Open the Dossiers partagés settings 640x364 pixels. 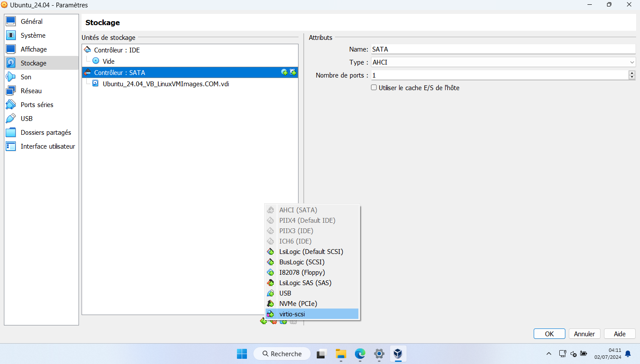click(x=42, y=132)
